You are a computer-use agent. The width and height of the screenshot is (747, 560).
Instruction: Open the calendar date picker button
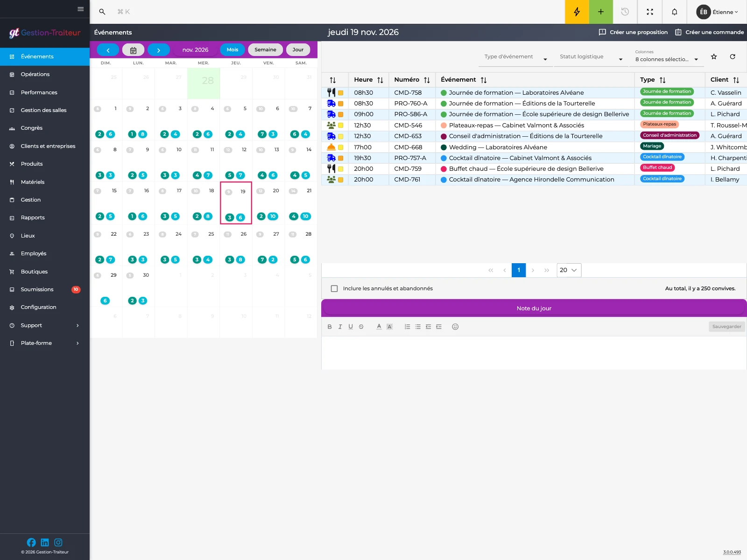coord(133,49)
